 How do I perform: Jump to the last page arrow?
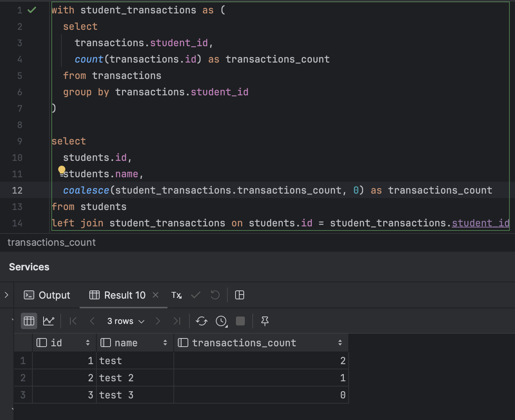[177, 321]
